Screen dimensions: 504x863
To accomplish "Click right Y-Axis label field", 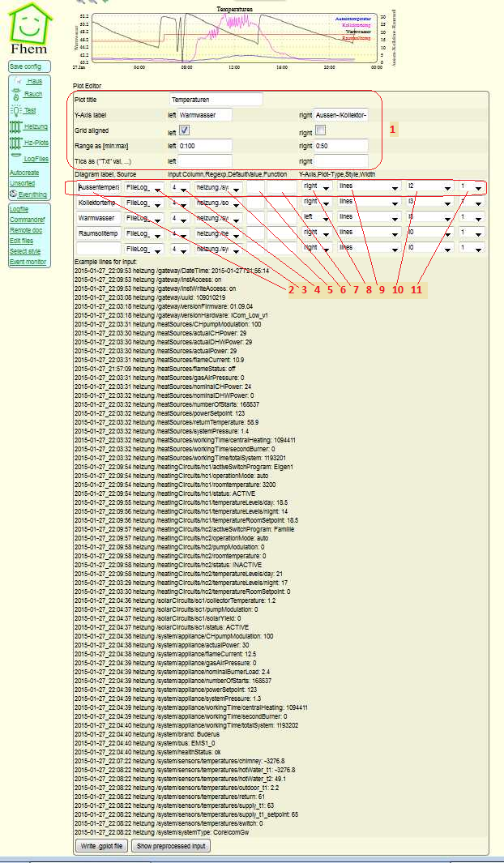I will 340,115.
